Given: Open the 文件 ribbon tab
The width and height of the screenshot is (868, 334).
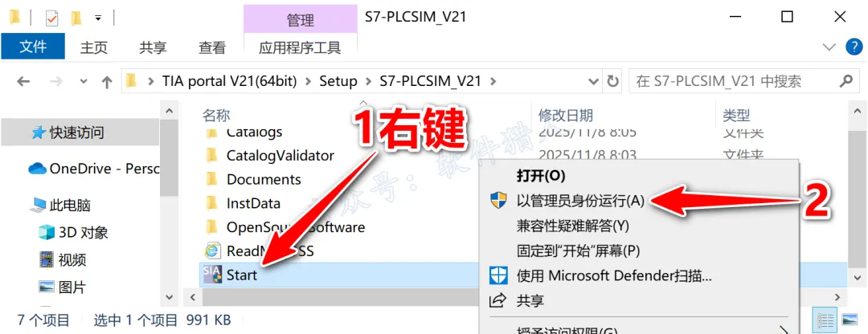Looking at the screenshot, I should point(33,47).
